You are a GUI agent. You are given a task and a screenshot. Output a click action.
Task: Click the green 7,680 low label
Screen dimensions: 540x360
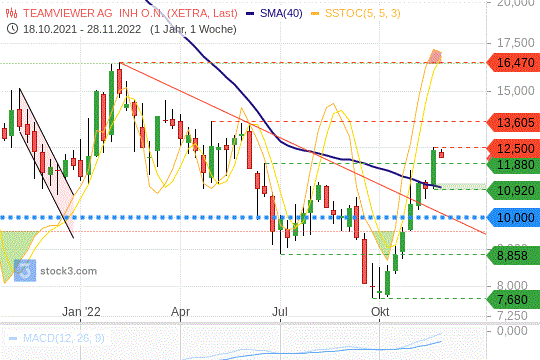point(513,299)
